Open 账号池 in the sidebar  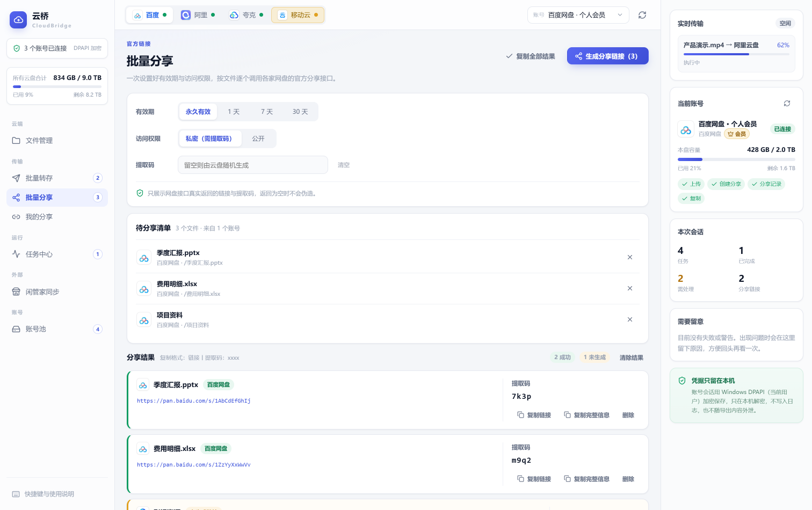pyautogui.click(x=57, y=329)
